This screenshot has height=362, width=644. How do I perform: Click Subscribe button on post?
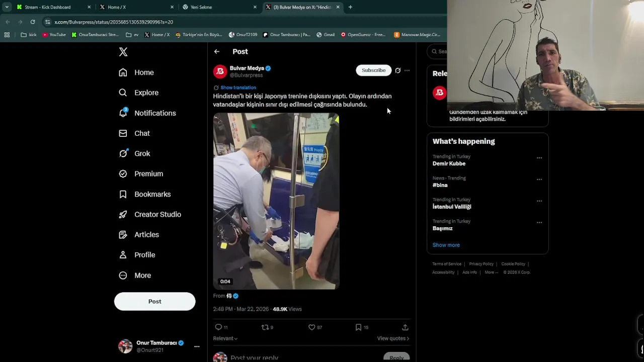click(x=373, y=70)
